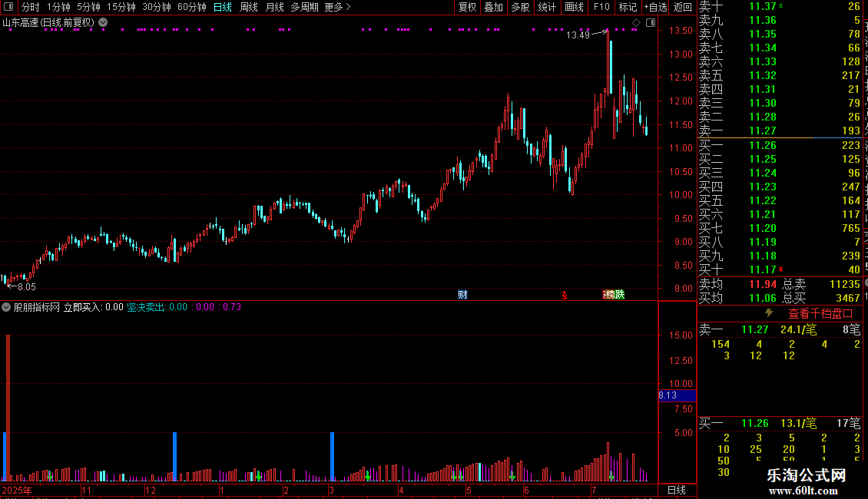Viewport: 868px width, 499px height.
Task: Click the diamond icon above the chart
Action: coord(636,23)
